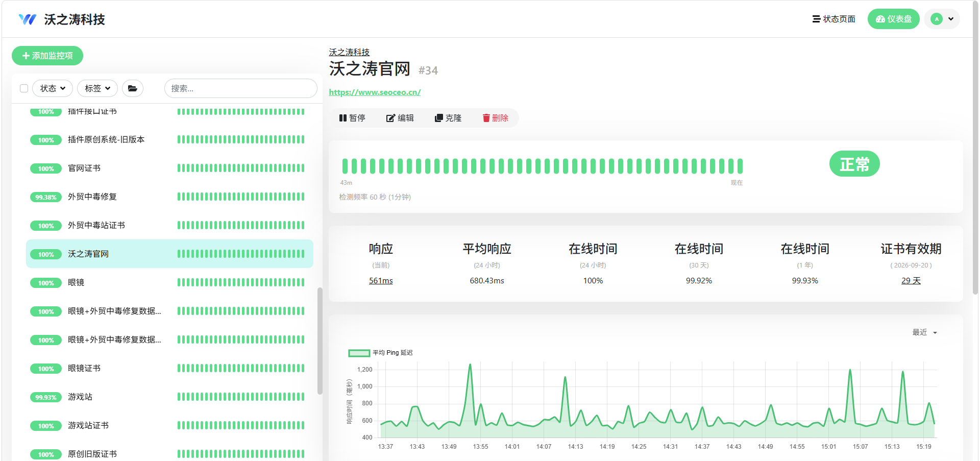Select 沃之涛官网 monitor in list
The height and width of the screenshot is (461, 980).
(x=169, y=254)
